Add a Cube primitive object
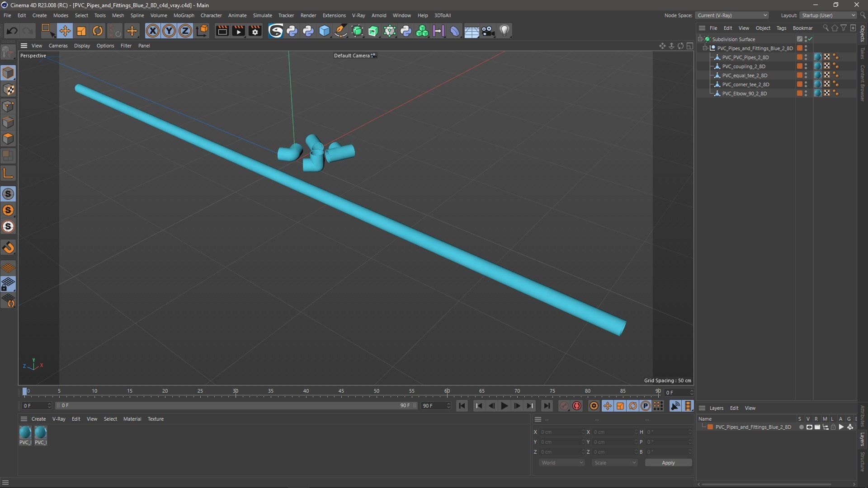Image resolution: width=868 pixels, height=488 pixels. point(325,31)
